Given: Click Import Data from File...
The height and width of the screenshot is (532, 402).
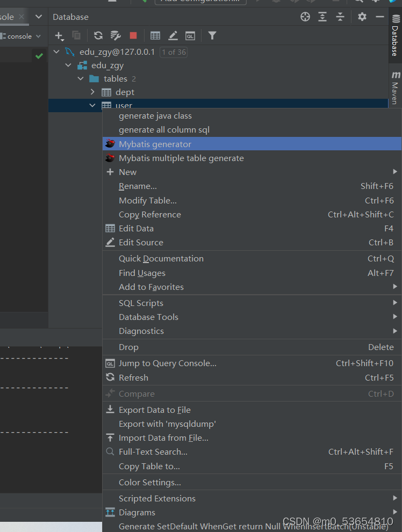Looking at the screenshot, I should pos(252,438).
